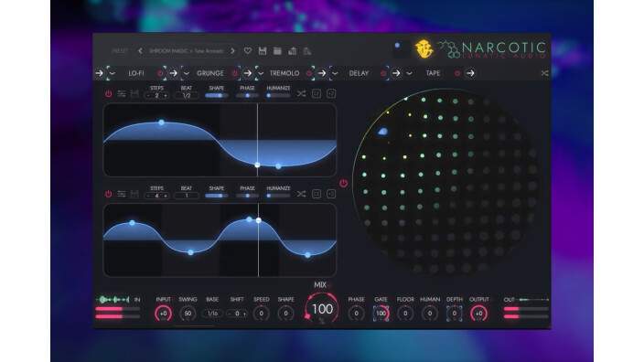Expand the LO-FI slot dropdown chevron

113,73
